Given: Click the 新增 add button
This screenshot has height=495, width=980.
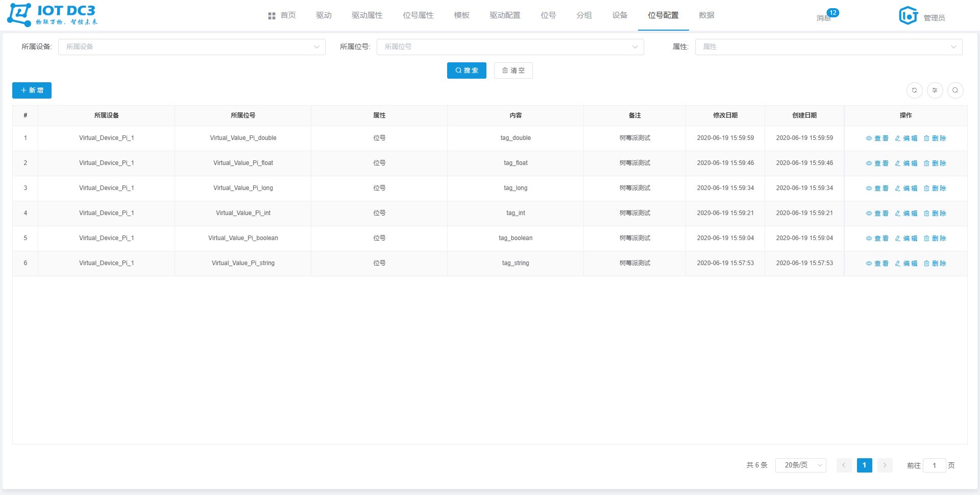Looking at the screenshot, I should (x=32, y=90).
